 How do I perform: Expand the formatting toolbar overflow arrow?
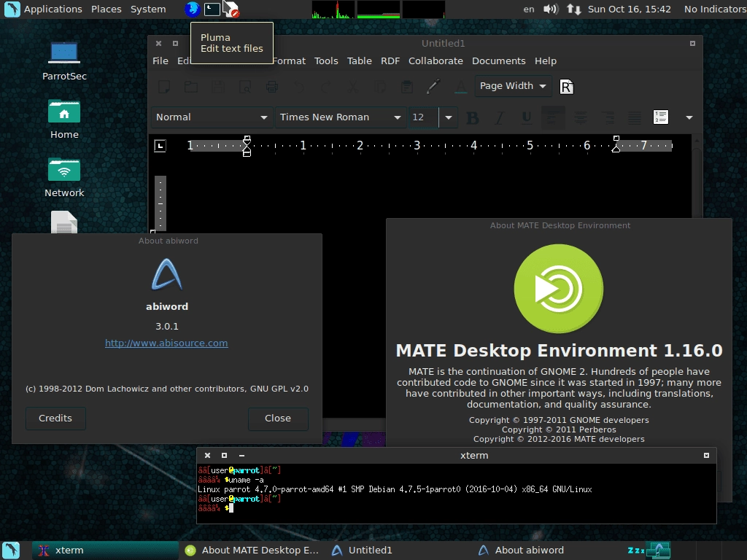[x=689, y=117]
